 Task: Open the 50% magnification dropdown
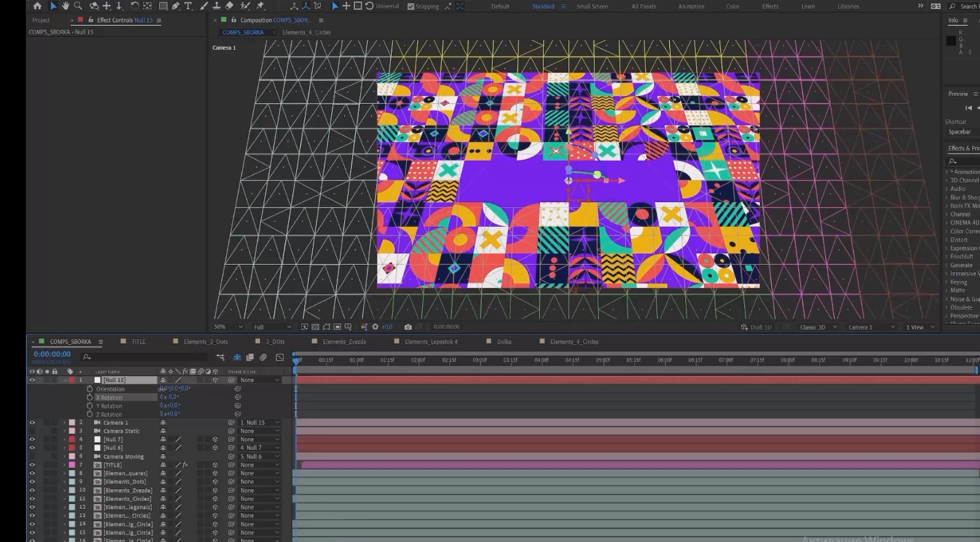coord(228,327)
